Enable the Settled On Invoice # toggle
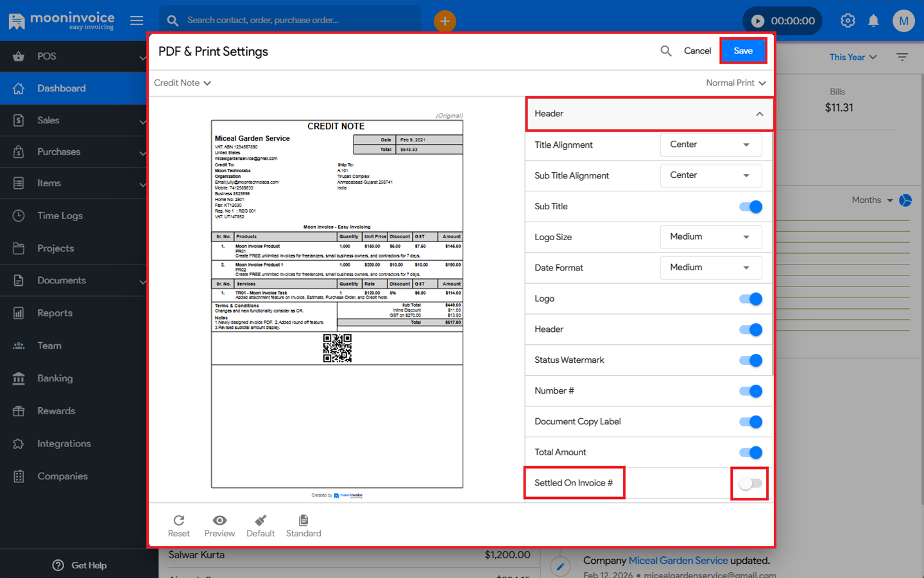This screenshot has width=924, height=578. [x=750, y=484]
